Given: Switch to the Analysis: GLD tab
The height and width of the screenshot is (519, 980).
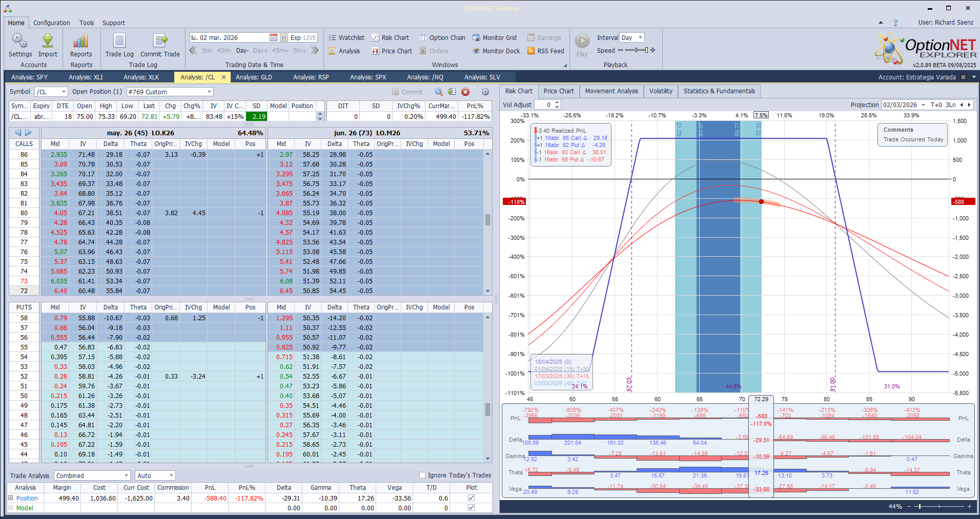Looking at the screenshot, I should click(254, 77).
